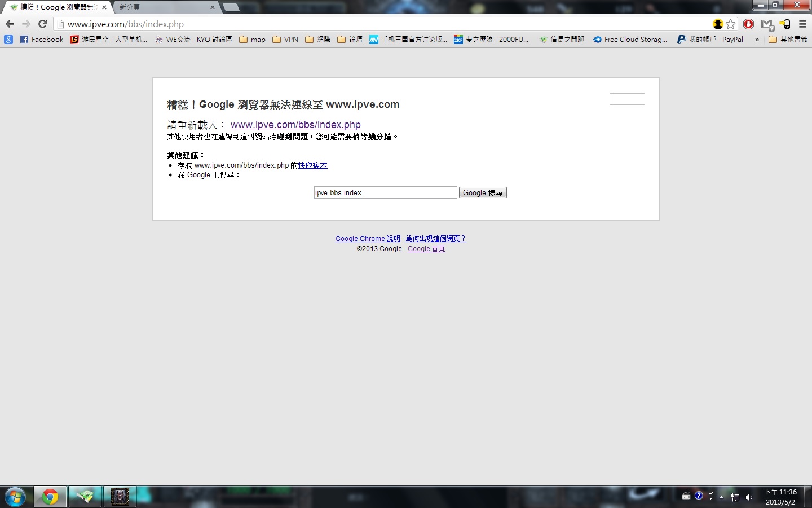Screen dimensions: 812x508
Task: Open the Google bookmark icon in bookmarks bar
Action: point(8,40)
